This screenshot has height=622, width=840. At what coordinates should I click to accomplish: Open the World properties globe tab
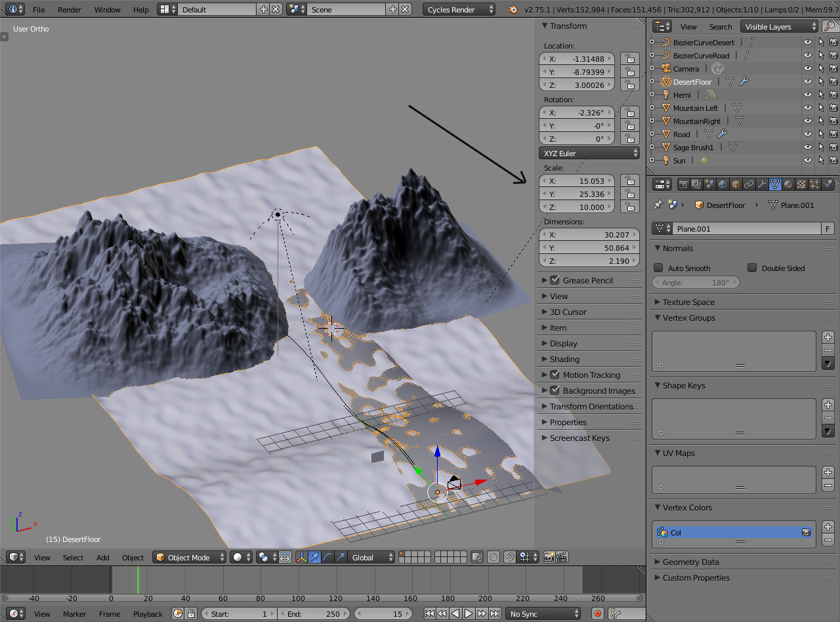click(x=723, y=185)
